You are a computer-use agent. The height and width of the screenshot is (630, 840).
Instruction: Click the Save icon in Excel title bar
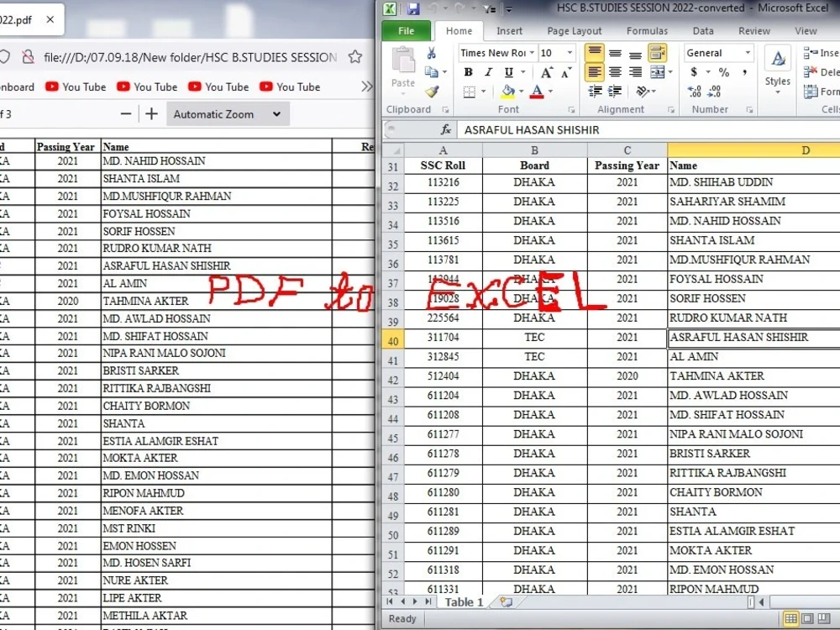tap(413, 8)
